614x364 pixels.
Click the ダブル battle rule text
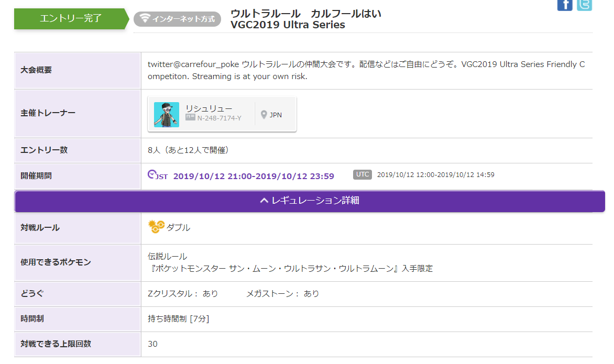point(178,227)
